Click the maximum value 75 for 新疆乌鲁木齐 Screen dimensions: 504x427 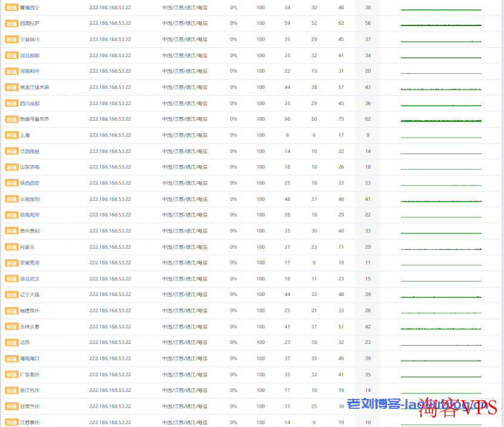(341, 119)
